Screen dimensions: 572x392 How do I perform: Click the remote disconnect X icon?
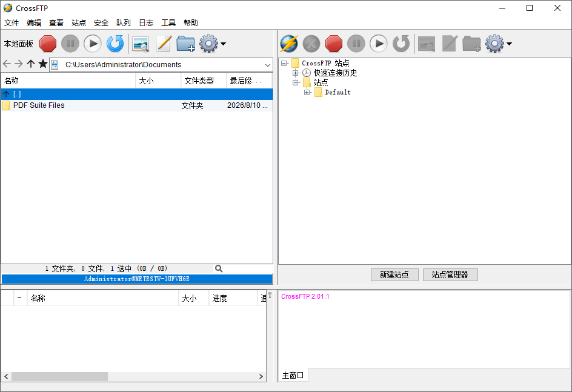(311, 44)
